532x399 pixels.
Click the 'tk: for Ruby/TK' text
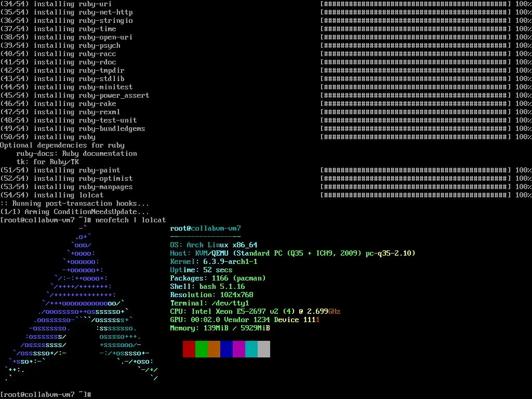click(x=47, y=162)
